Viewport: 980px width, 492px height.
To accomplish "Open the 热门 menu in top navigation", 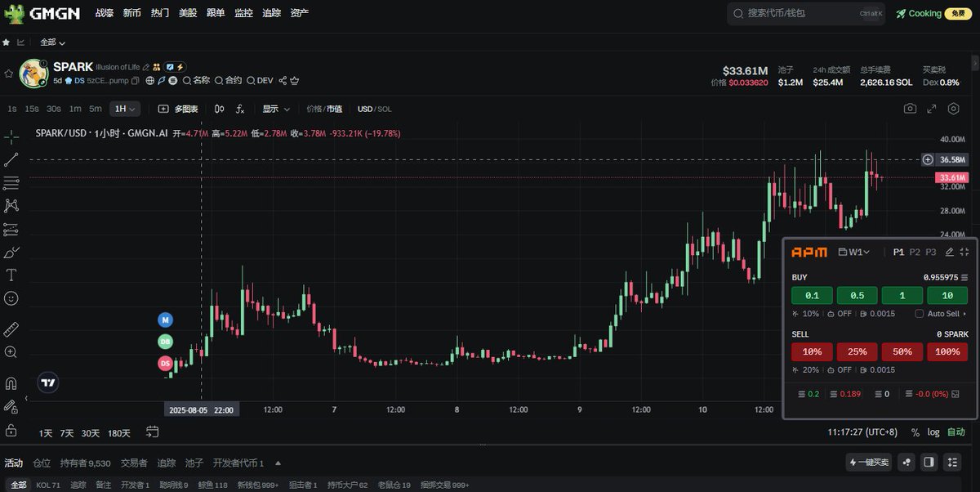I will click(159, 13).
